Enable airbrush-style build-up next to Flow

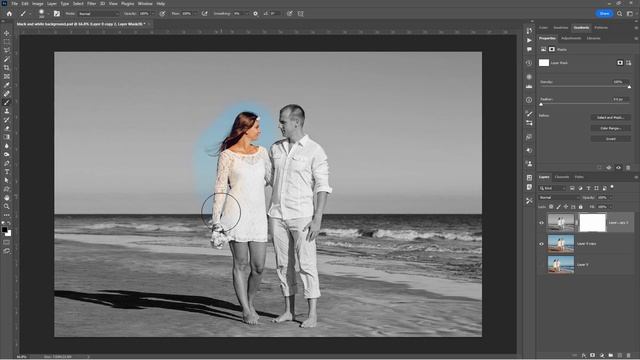point(204,13)
